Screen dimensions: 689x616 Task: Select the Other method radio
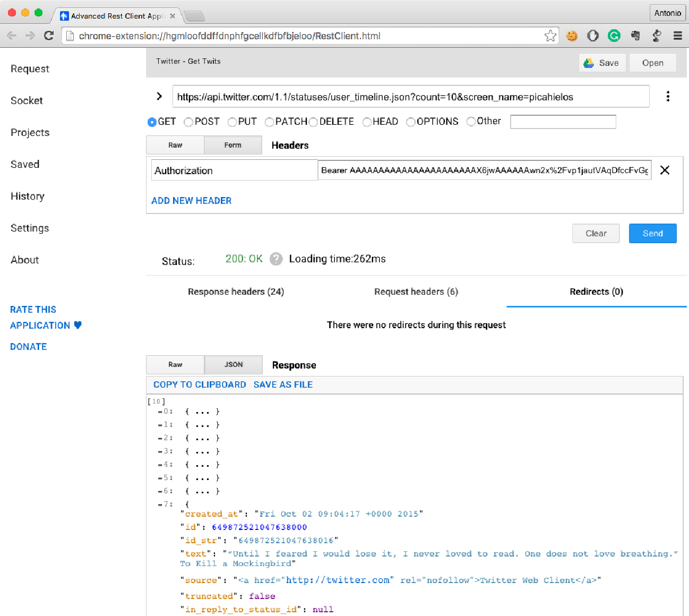tap(471, 121)
